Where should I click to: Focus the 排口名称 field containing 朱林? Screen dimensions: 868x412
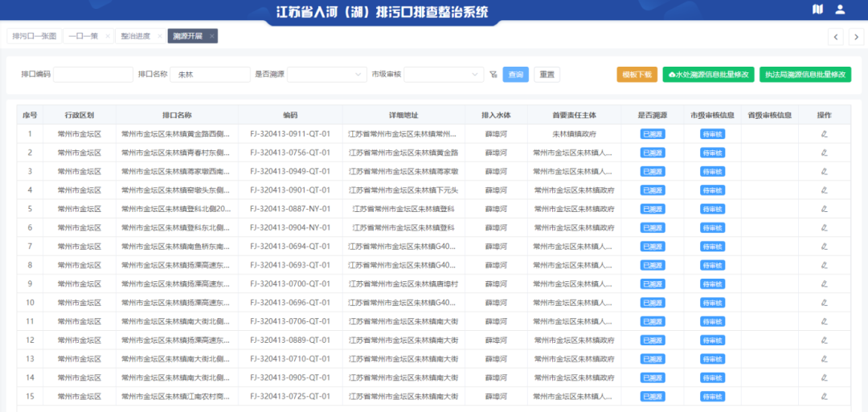[x=211, y=75]
